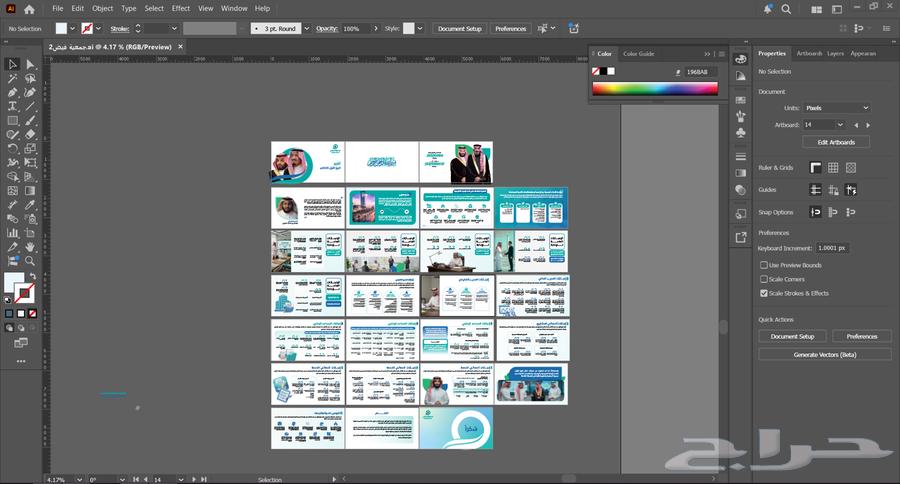This screenshot has width=900, height=484.
Task: Open the Units dropdown showing Pixels
Action: tap(836, 108)
